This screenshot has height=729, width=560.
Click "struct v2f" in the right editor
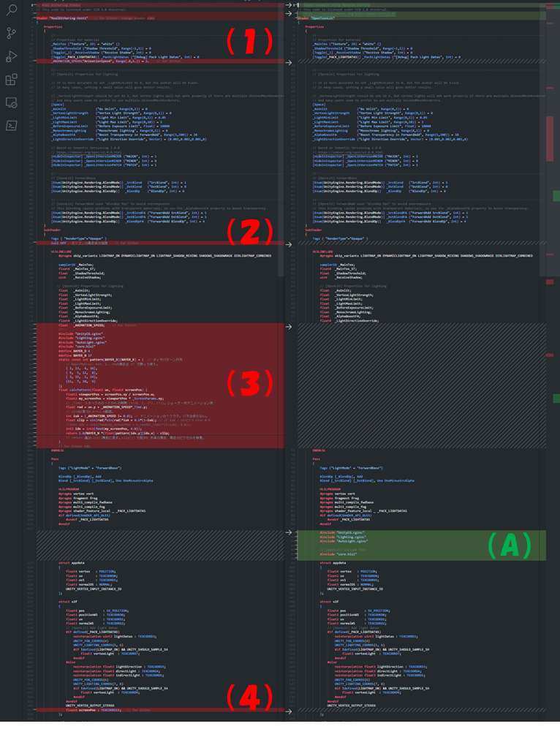(330, 601)
